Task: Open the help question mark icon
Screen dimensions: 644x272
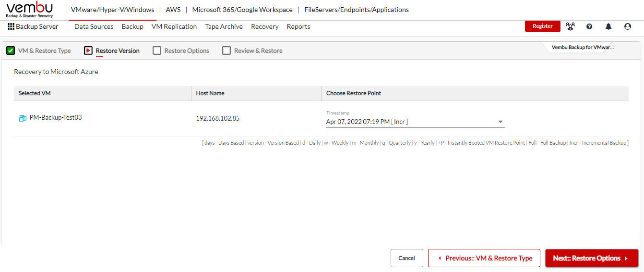Action: (x=589, y=27)
